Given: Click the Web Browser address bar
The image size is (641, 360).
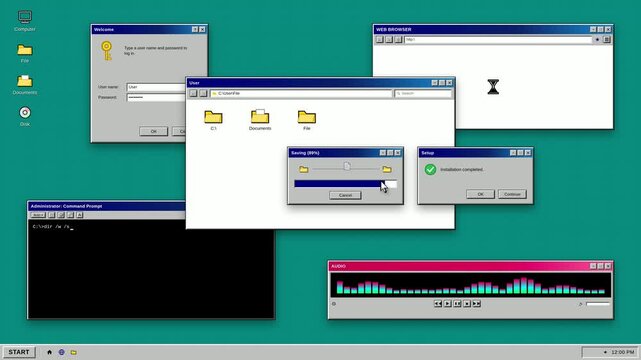Looking at the screenshot, I should (498, 40).
